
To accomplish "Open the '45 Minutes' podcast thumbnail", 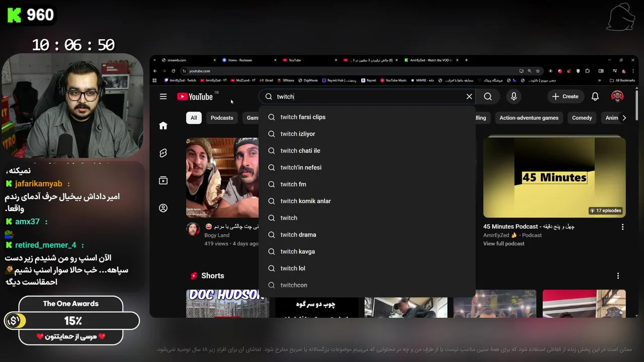I will (x=554, y=177).
